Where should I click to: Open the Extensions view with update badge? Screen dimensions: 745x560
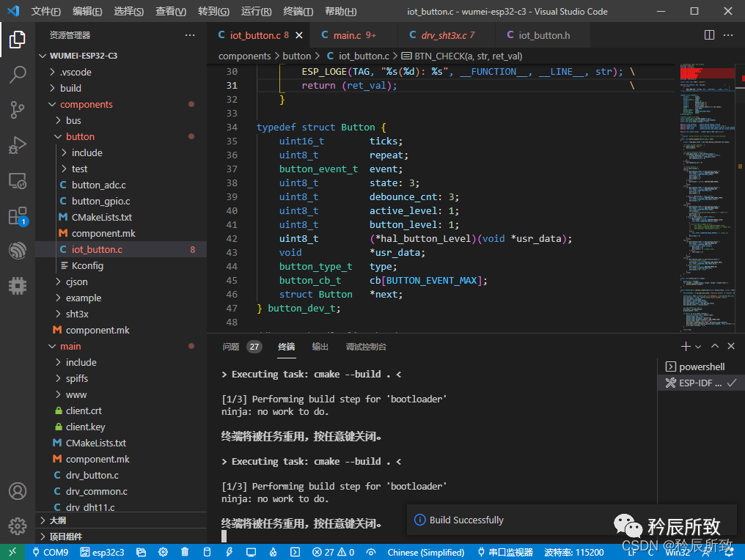click(x=18, y=216)
